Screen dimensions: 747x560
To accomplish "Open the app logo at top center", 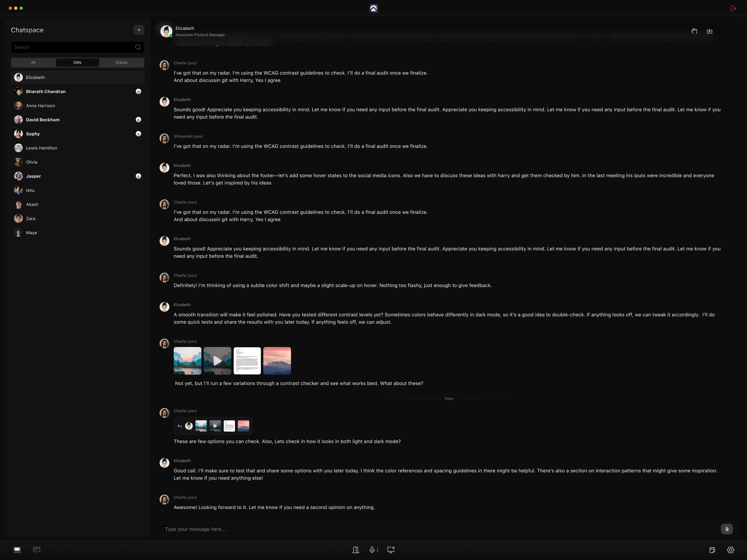I will pyautogui.click(x=373, y=8).
